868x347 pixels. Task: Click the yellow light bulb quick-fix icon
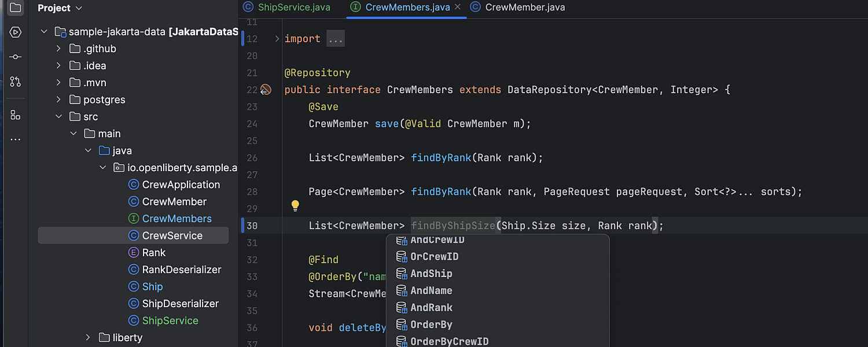point(295,205)
